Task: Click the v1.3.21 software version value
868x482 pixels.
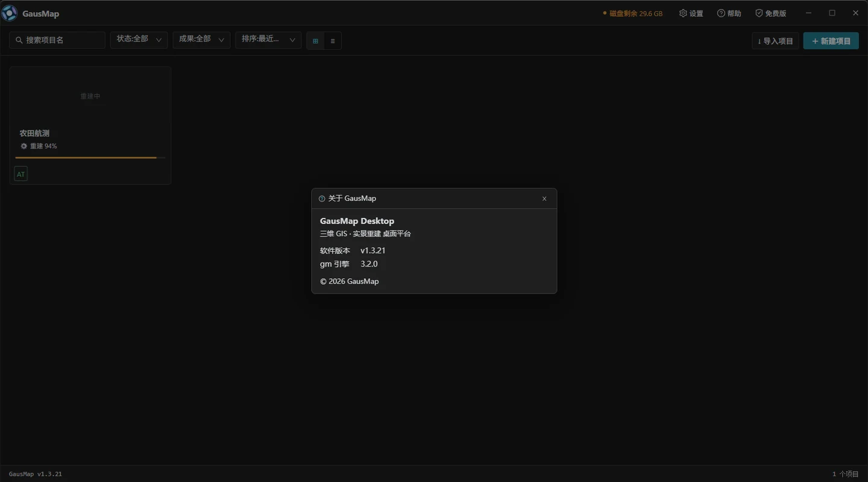Action: pyautogui.click(x=373, y=250)
